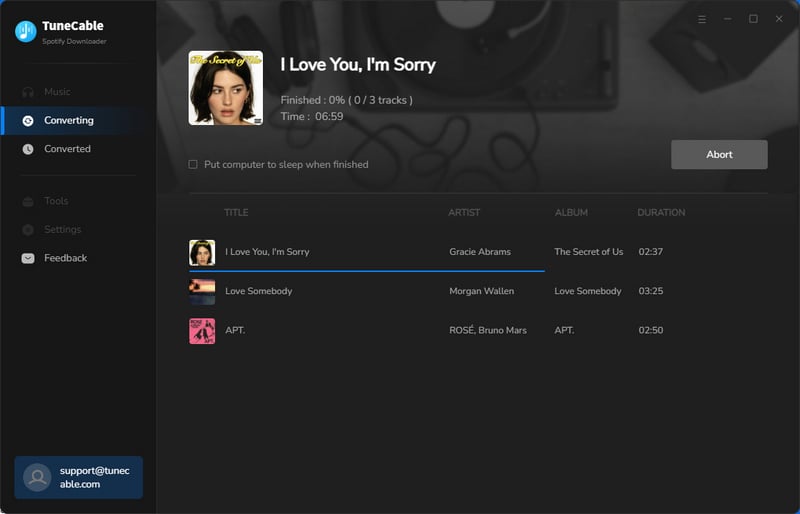Viewport: 800px width, 514px height.
Task: Click the TuneCable logo icon
Action: coord(26,32)
